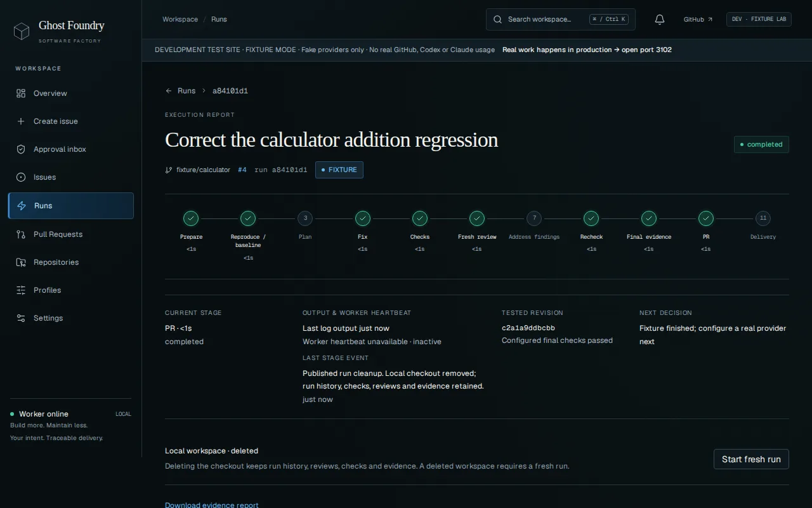
Task: Click the back arrow beside Runs
Action: click(x=169, y=91)
